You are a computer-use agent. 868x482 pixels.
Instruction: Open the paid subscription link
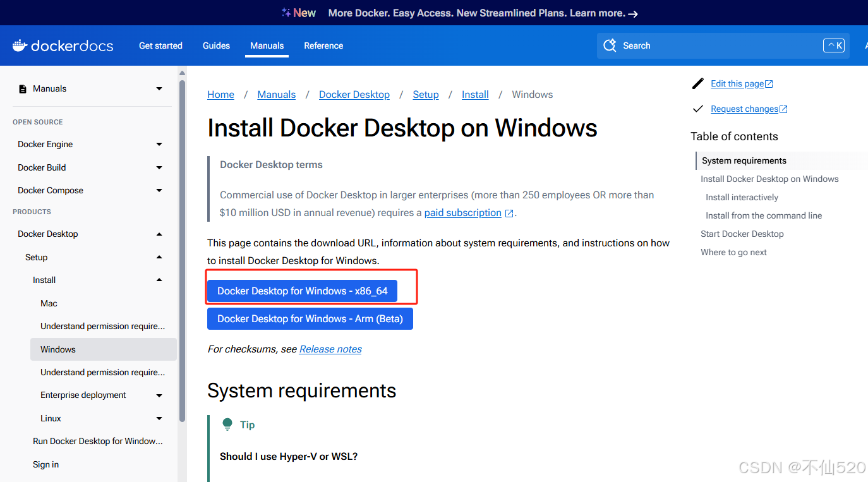click(x=463, y=213)
